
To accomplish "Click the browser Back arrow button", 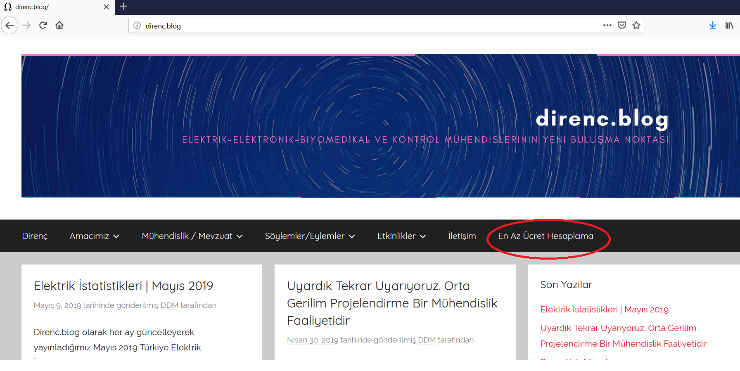I will [x=9, y=25].
